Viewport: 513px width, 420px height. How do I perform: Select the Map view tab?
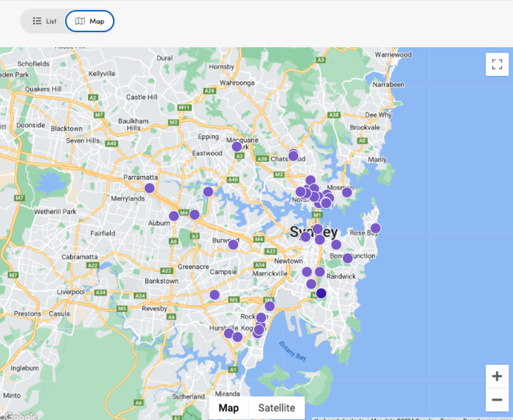coord(90,21)
